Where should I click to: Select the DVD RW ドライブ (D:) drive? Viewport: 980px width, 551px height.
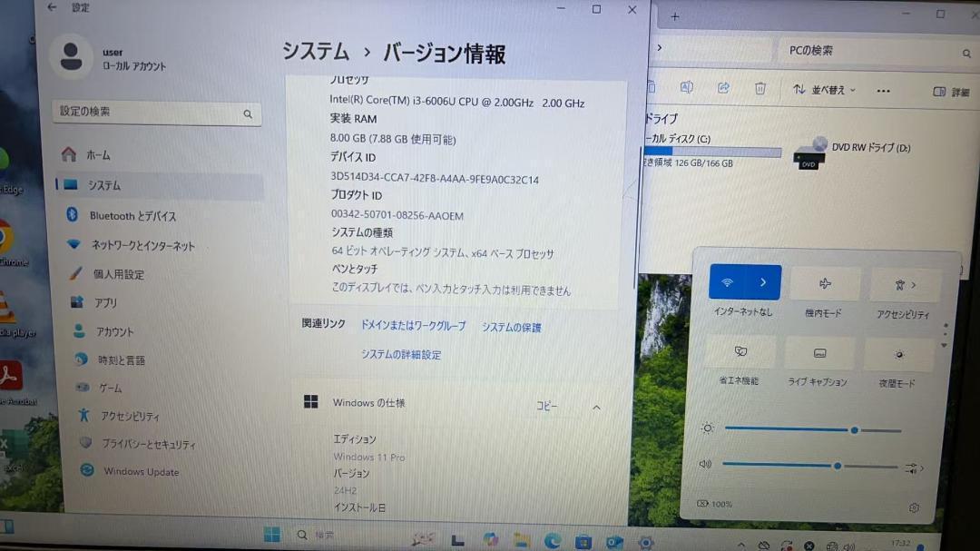tap(852, 152)
